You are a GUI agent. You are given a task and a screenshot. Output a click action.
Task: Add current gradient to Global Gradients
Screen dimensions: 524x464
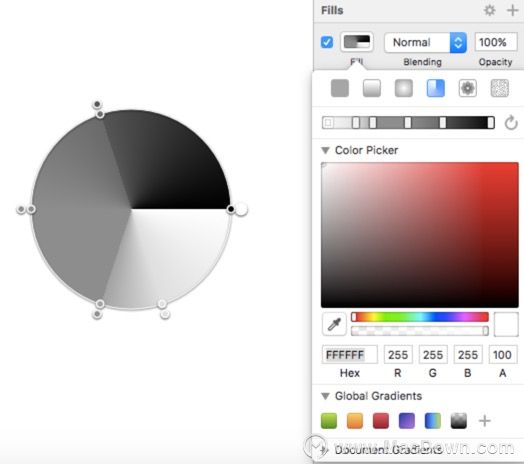[485, 421]
